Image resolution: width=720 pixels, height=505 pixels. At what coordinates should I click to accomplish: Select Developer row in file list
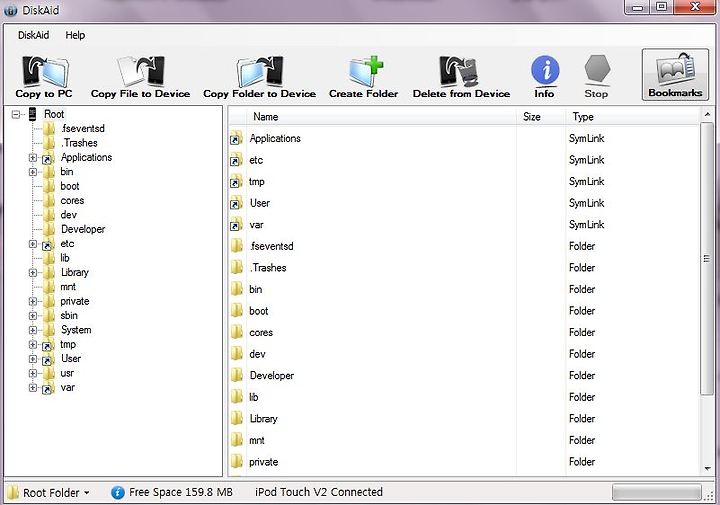coord(463,376)
